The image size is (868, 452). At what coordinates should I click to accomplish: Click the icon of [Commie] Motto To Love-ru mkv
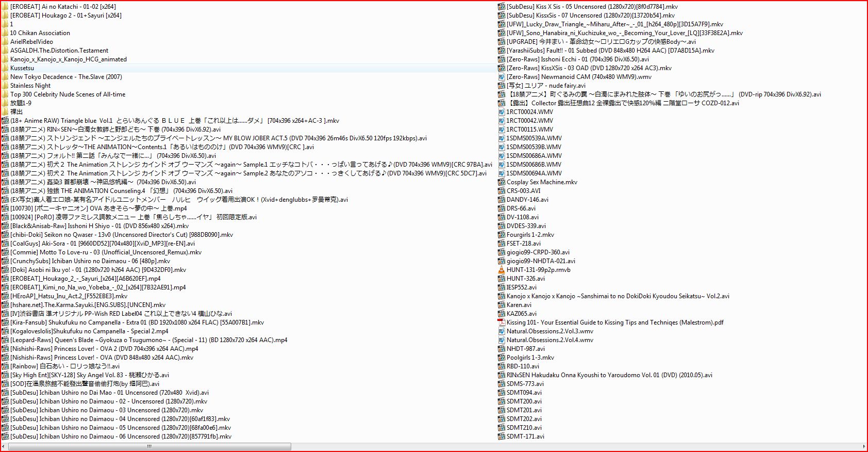5,252
